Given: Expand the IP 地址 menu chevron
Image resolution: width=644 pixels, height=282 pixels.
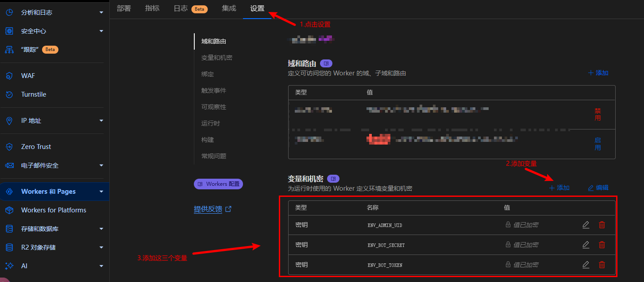Looking at the screenshot, I should tap(101, 121).
